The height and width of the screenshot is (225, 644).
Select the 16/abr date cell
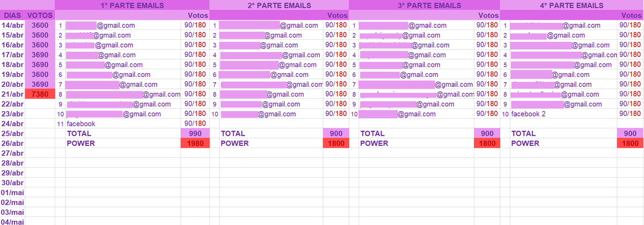(x=12, y=45)
